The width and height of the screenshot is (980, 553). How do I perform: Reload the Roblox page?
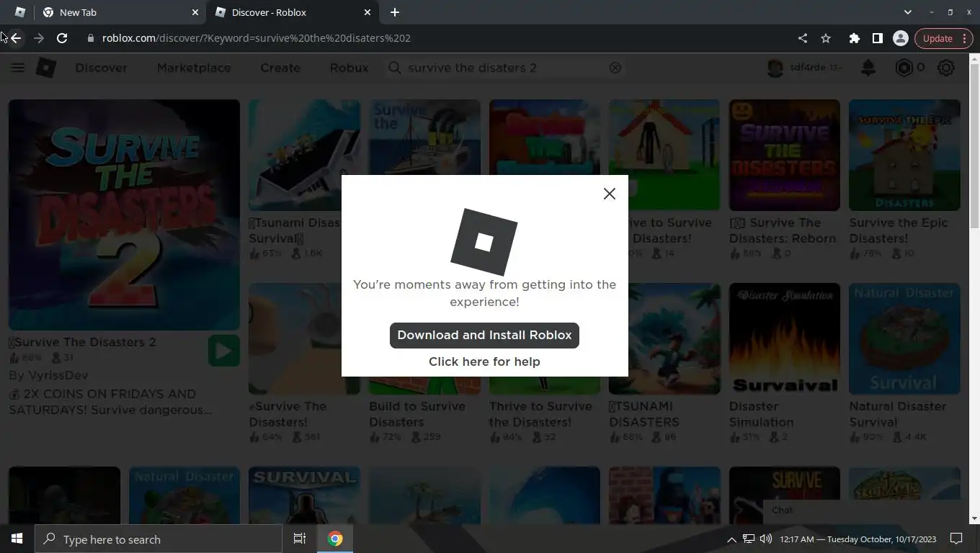click(62, 38)
